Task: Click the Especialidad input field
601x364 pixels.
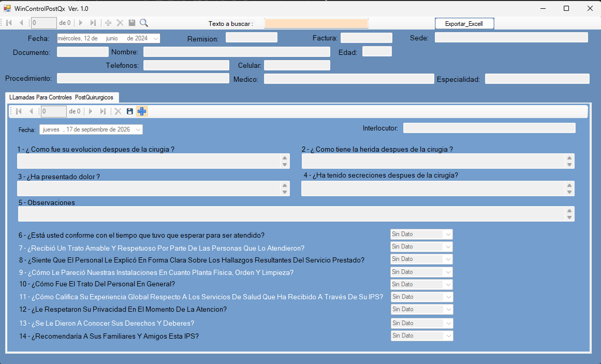Action: (x=537, y=79)
